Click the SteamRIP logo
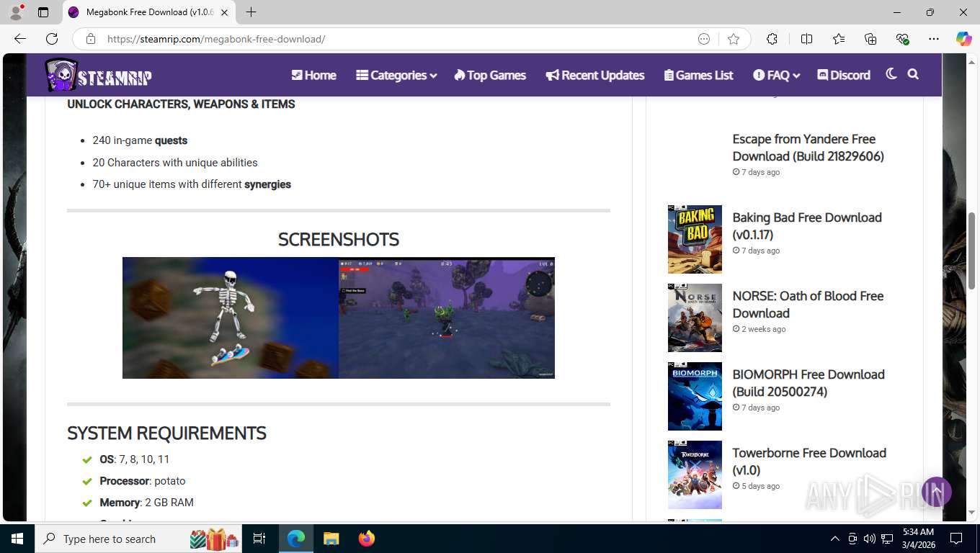This screenshot has width=980, height=553. pyautogui.click(x=98, y=75)
